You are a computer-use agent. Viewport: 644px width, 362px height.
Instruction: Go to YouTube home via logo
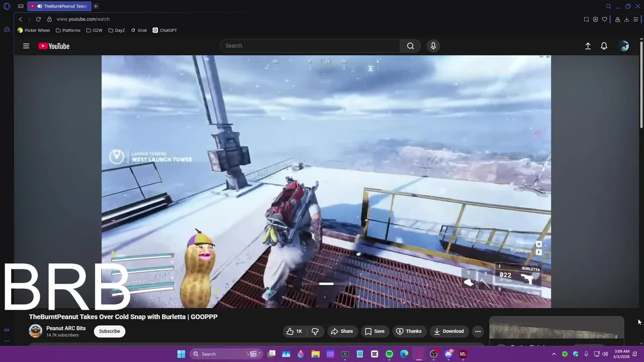click(54, 46)
